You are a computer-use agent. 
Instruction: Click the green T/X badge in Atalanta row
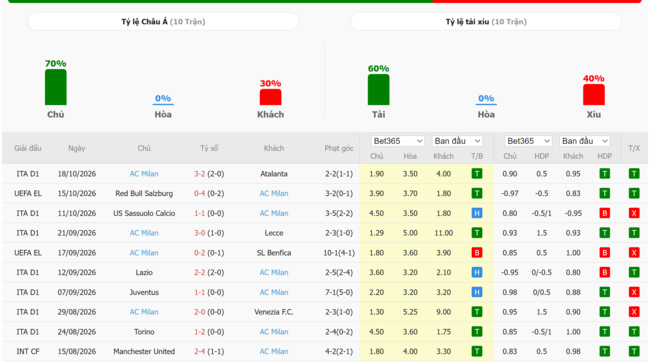pos(634,174)
